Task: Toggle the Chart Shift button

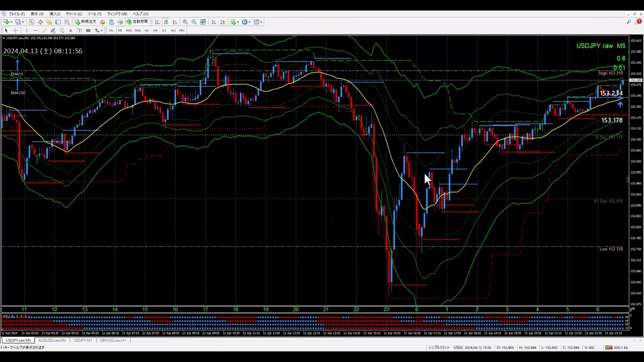Action: [x=222, y=22]
